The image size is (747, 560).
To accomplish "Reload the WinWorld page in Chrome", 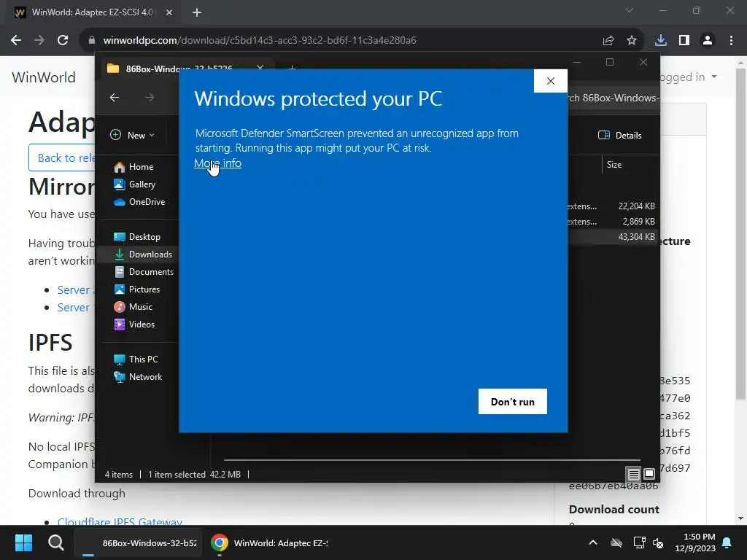I will pos(63,41).
